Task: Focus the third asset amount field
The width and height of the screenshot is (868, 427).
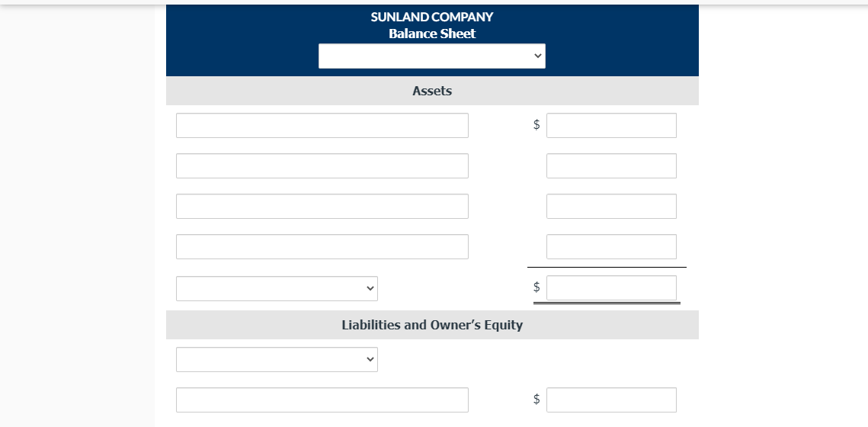Action: [611, 206]
